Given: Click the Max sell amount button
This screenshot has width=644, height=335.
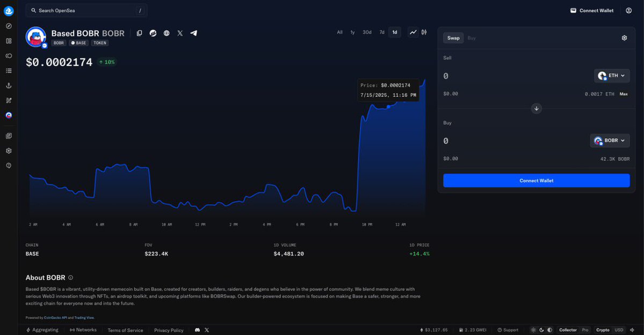Looking at the screenshot, I should click(x=624, y=94).
